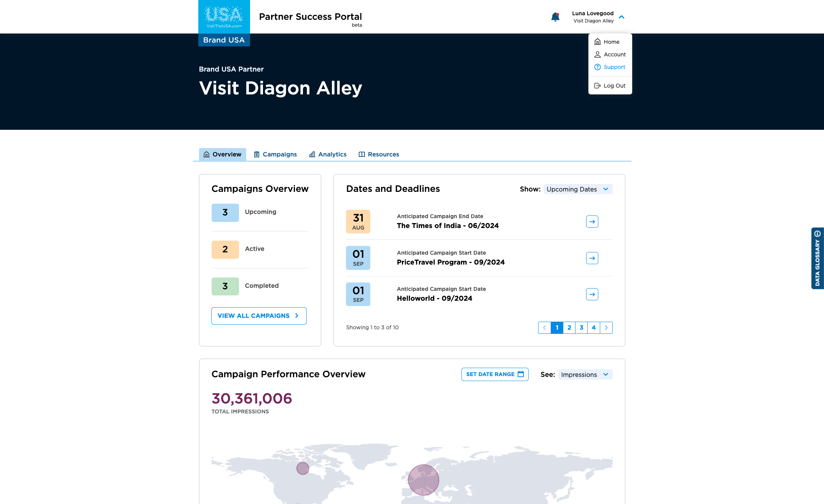Viewport: 824px width, 504px height.
Task: Choose Support in the user menu
Action: (x=610, y=67)
